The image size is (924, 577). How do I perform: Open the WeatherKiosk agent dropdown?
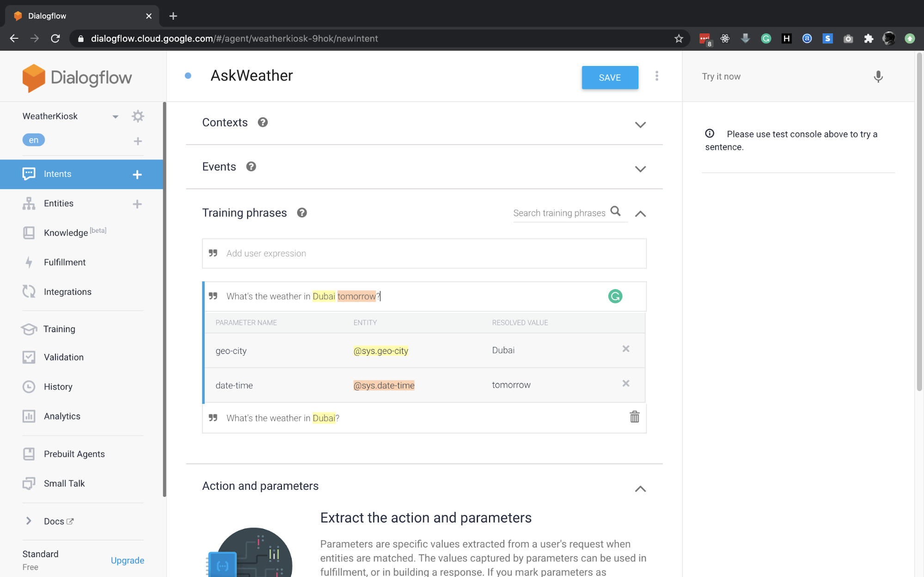click(x=115, y=116)
